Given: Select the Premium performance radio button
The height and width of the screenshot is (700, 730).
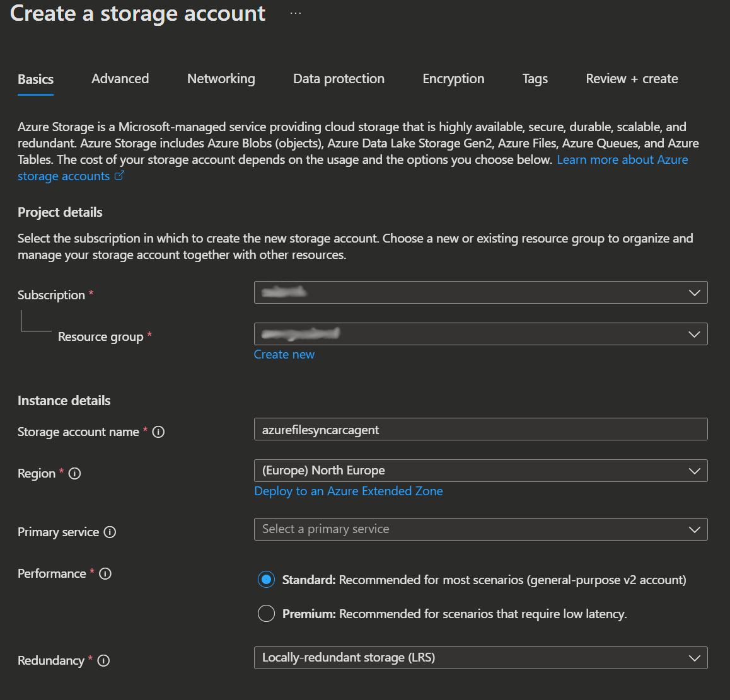Looking at the screenshot, I should tap(266, 614).
